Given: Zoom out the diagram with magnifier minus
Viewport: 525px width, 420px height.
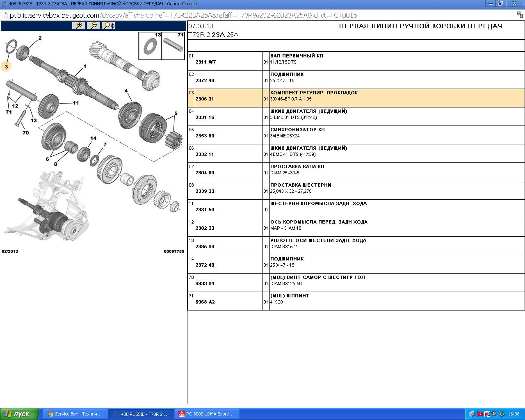Looking at the screenshot, I should (x=94, y=25).
